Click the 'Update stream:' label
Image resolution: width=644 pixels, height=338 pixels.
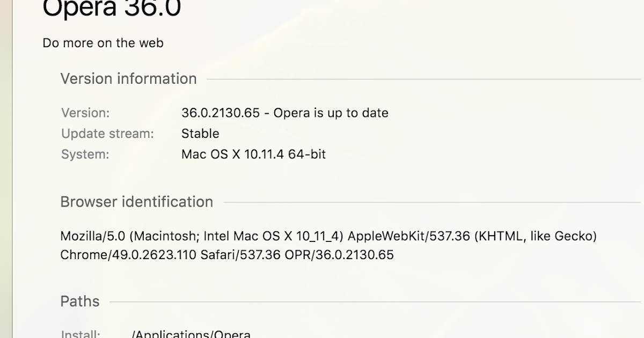coord(107,134)
